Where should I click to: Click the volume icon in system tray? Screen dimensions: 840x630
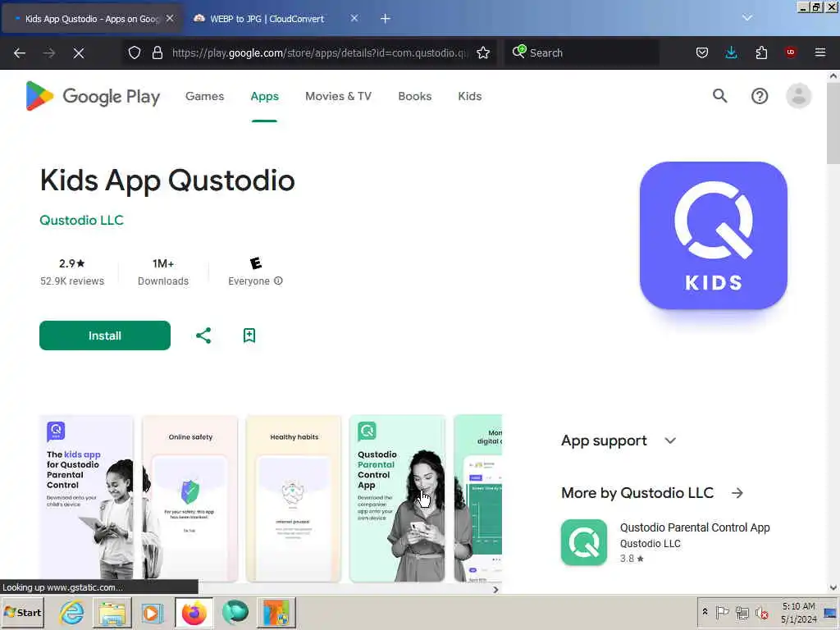[761, 612]
